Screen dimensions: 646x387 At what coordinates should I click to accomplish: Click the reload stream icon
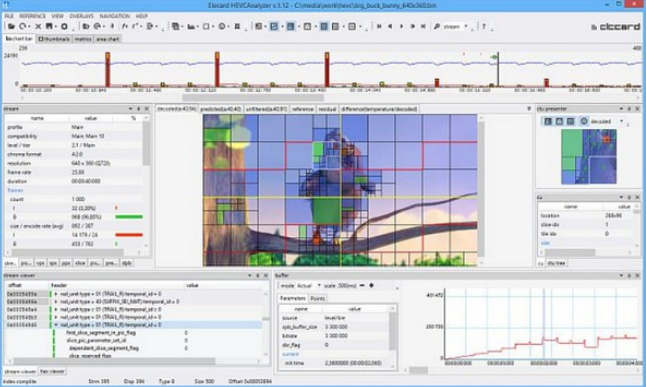coord(23,26)
